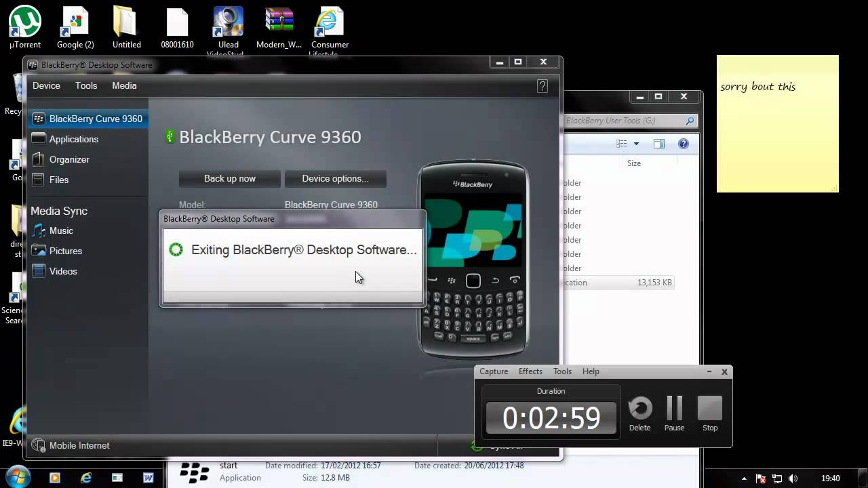The image size is (868, 488).
Task: Open Modern_W archive on desktop
Action: 279,27
